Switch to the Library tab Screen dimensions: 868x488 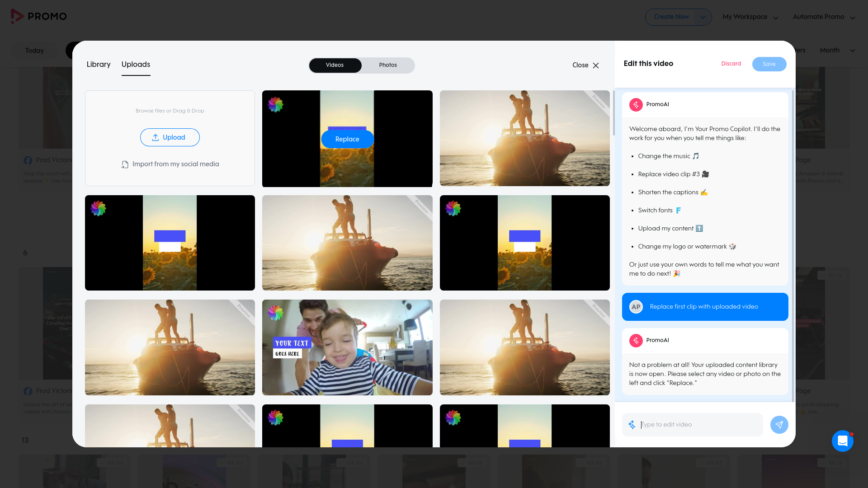coord(99,65)
